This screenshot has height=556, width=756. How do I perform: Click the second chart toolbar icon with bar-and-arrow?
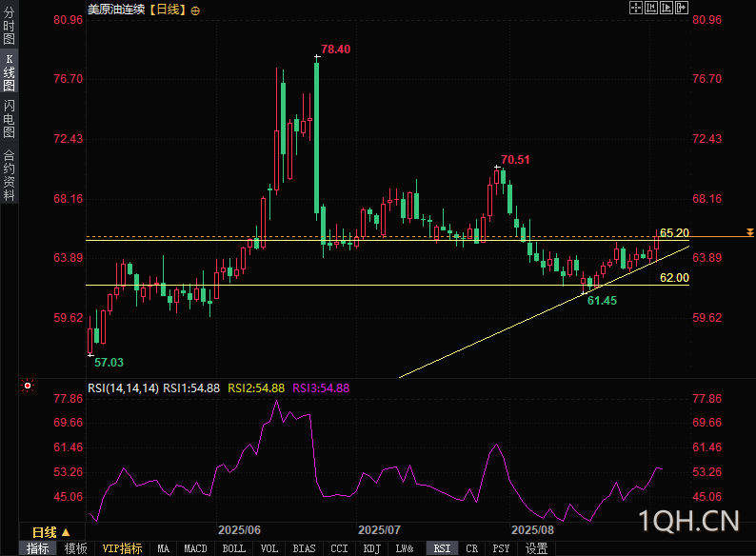point(651,8)
